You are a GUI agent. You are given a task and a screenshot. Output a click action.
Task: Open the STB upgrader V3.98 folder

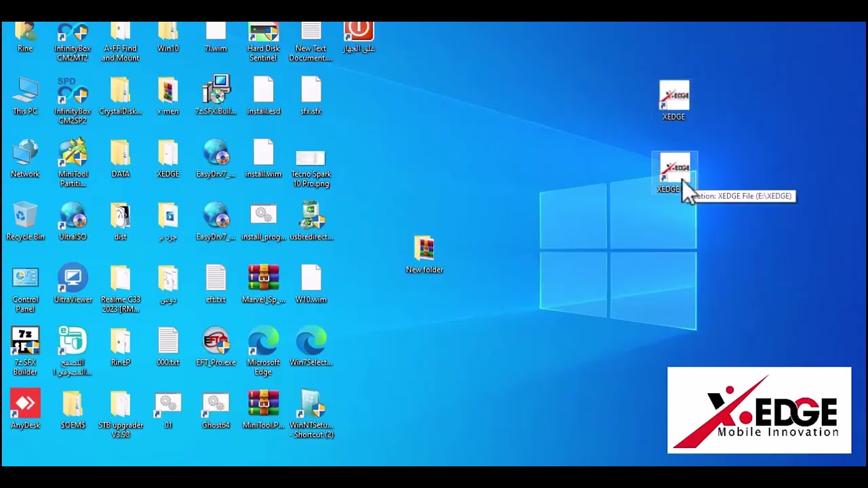coord(120,415)
